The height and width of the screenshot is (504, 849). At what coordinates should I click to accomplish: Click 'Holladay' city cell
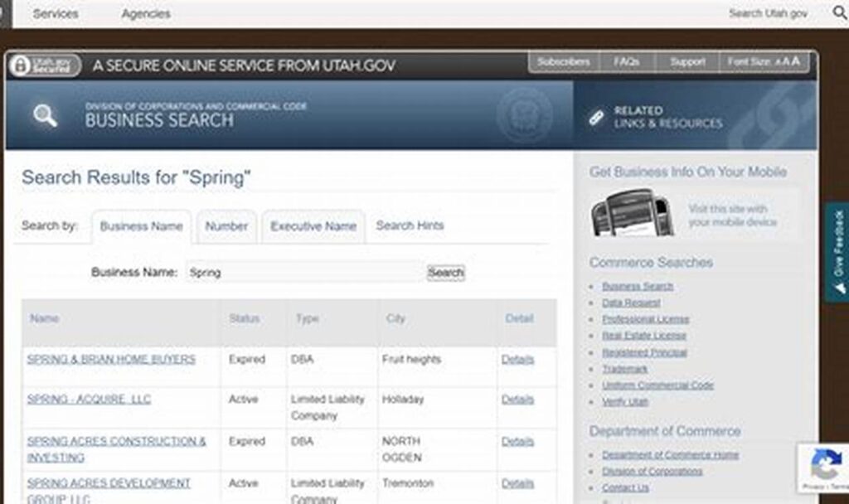(x=403, y=400)
